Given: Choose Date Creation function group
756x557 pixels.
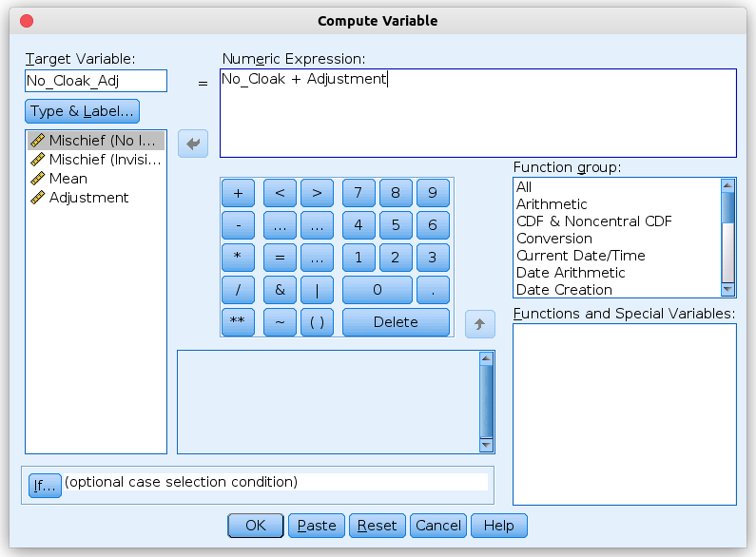Looking at the screenshot, I should coord(618,290).
